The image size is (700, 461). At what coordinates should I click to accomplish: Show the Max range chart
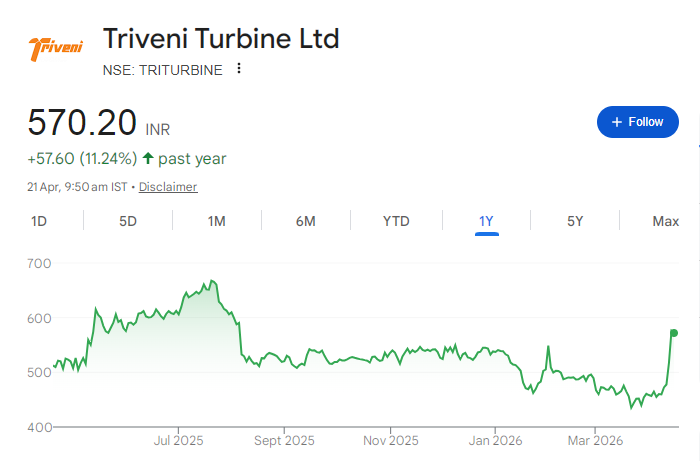[x=665, y=221]
